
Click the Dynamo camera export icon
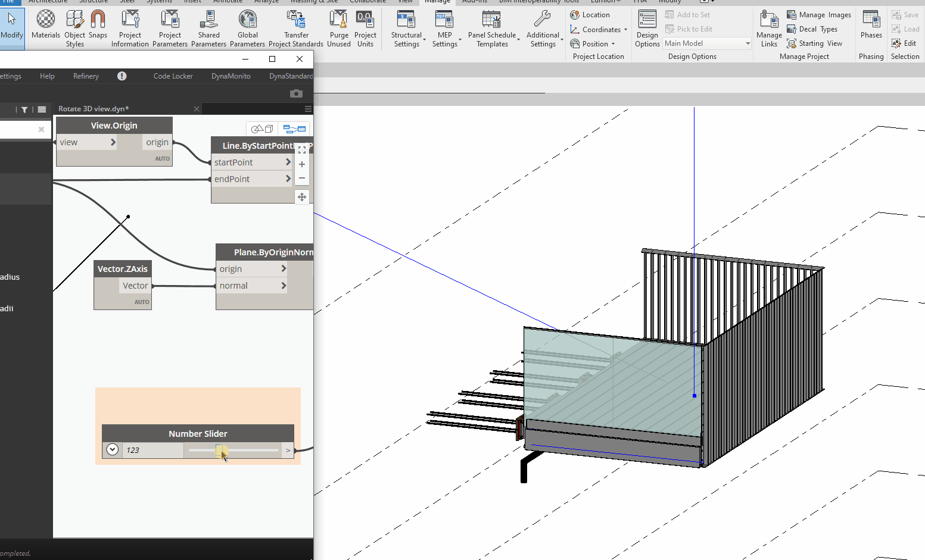296,93
